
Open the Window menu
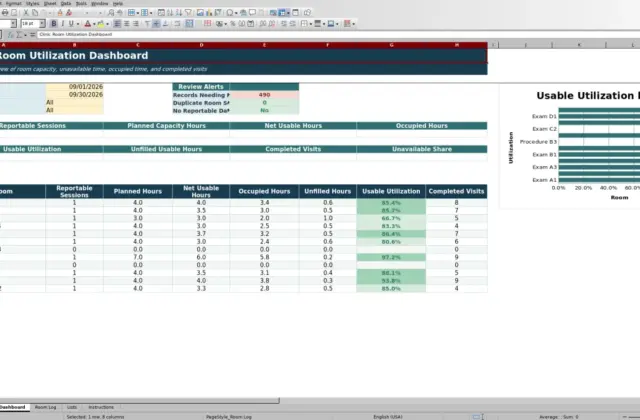pos(100,3)
